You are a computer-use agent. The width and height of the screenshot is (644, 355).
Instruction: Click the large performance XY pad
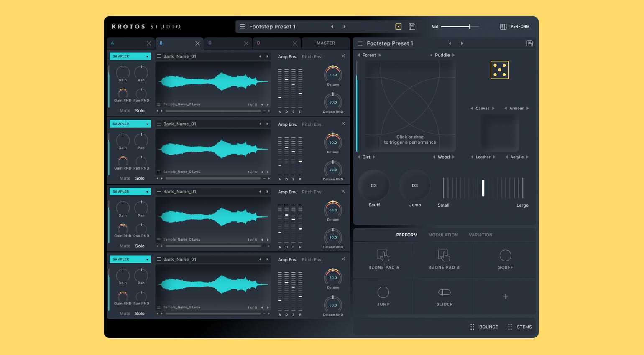(410, 106)
